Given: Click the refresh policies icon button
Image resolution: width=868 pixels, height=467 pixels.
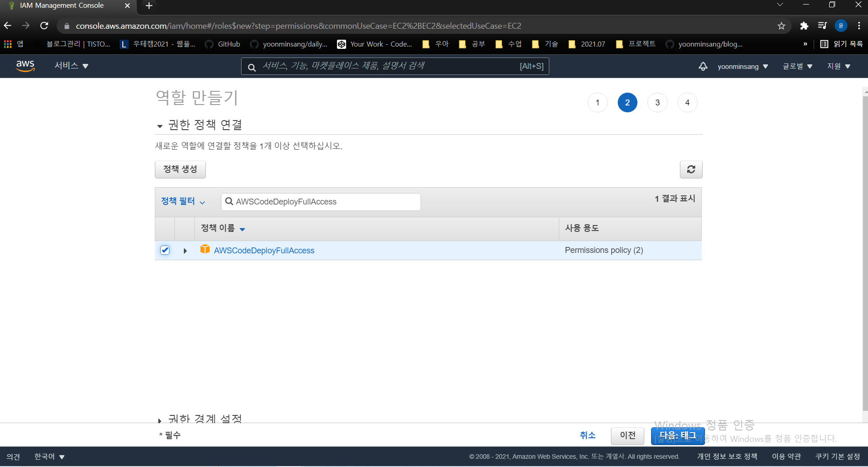Looking at the screenshot, I should click(x=691, y=169).
